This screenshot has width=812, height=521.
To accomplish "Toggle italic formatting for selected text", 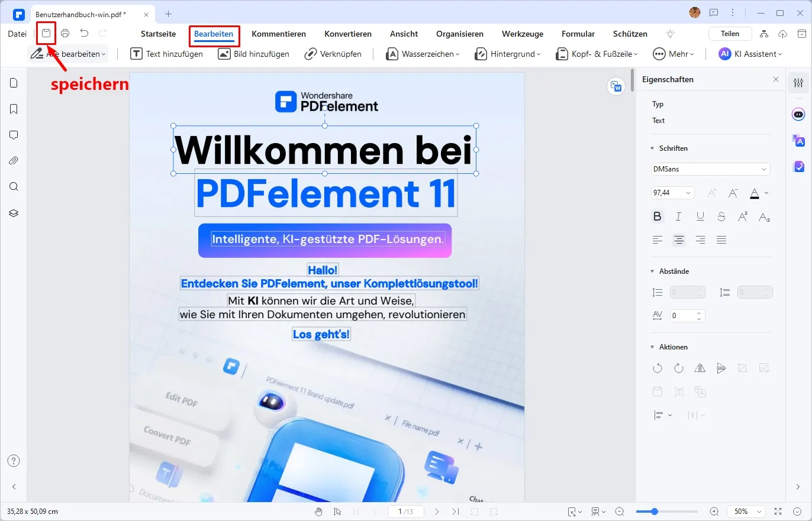I will click(678, 216).
